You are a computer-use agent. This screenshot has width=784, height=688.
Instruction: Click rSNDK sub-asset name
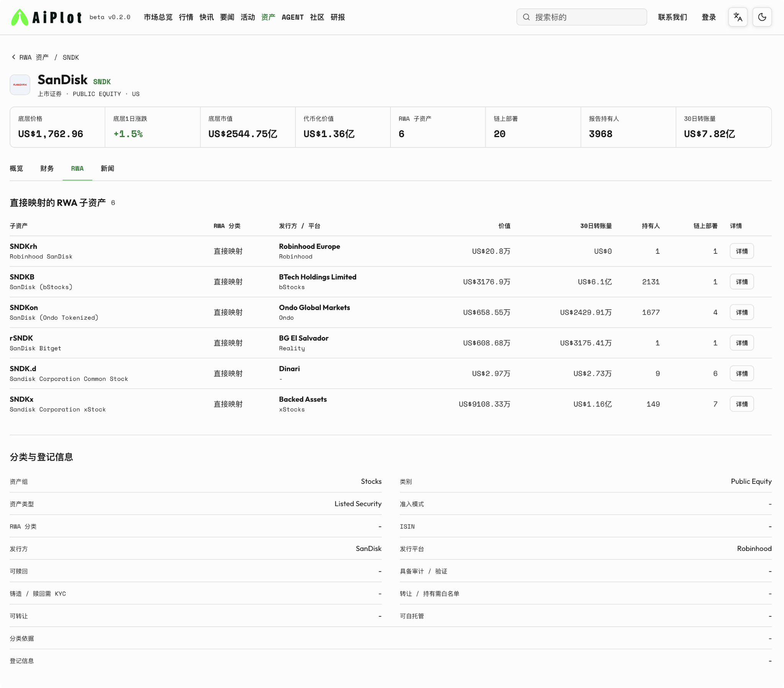21,338
